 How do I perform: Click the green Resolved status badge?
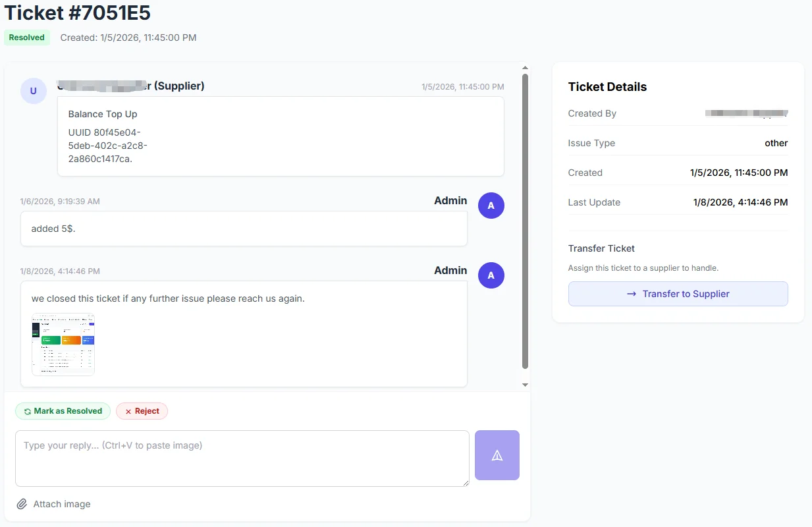(27, 38)
